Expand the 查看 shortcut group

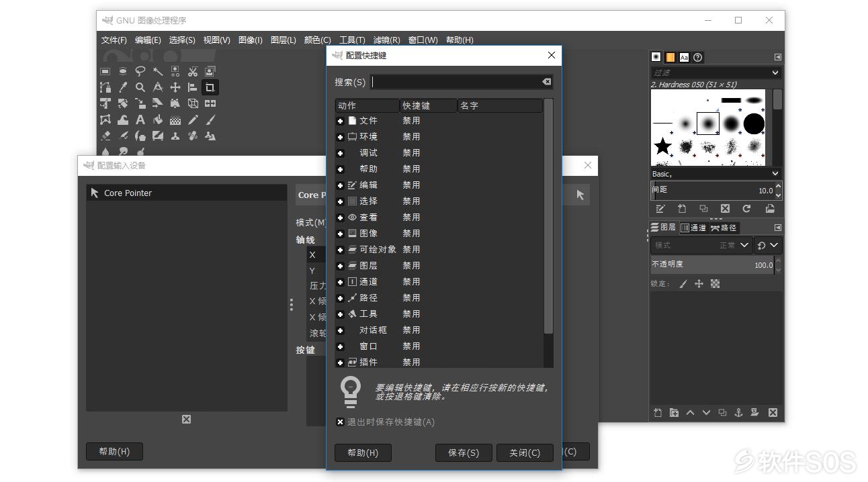340,218
